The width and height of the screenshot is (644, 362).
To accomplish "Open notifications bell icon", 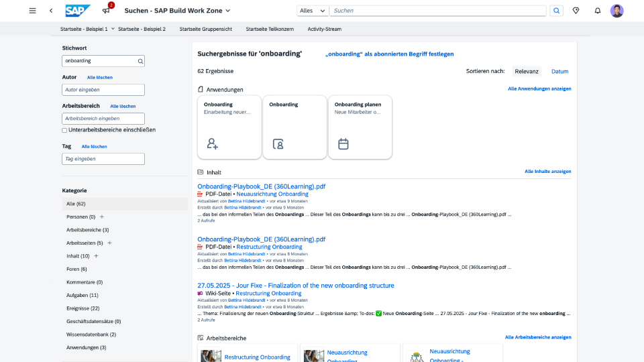I will [x=598, y=11].
